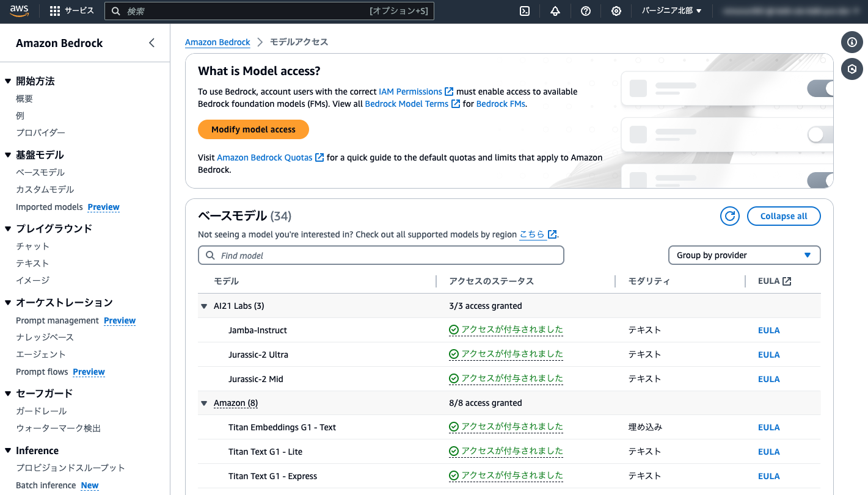The image size is (868, 495).
Task: Collapse the プレイグラウンド sidebar section
Action: point(8,229)
